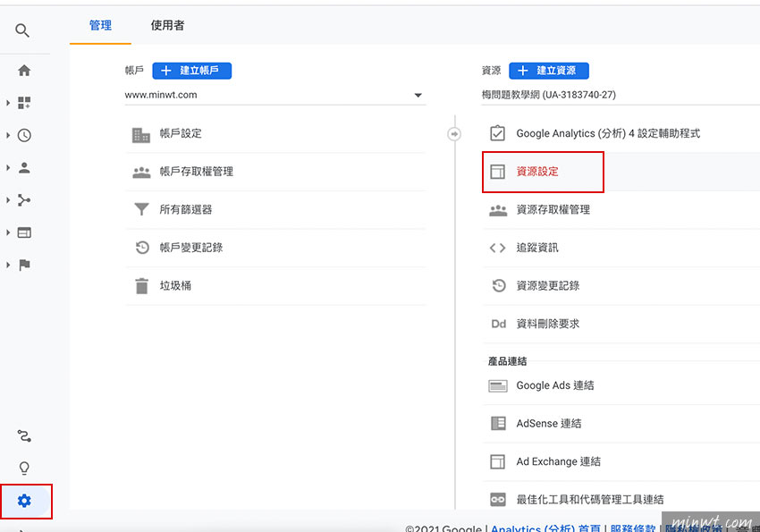Viewport: 760px width, 532px height.
Task: Click the funnel icon beside 所有篩選器
Action: click(141, 209)
